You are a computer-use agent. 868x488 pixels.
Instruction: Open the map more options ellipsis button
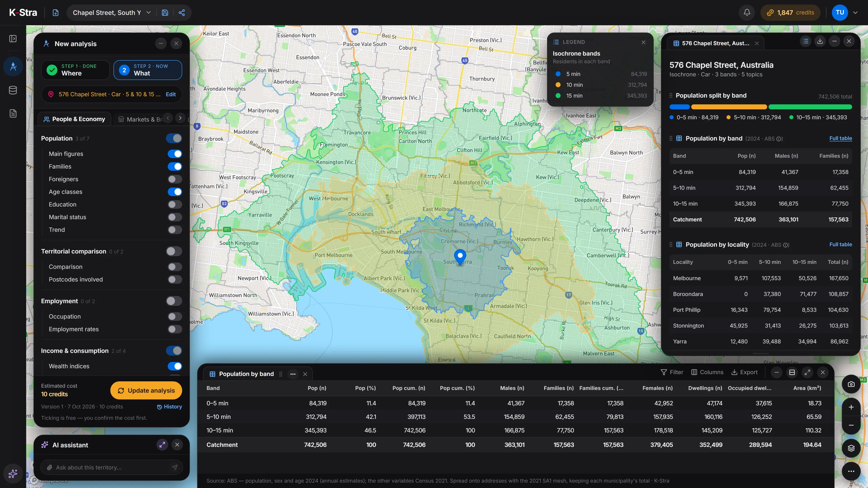[851, 471]
